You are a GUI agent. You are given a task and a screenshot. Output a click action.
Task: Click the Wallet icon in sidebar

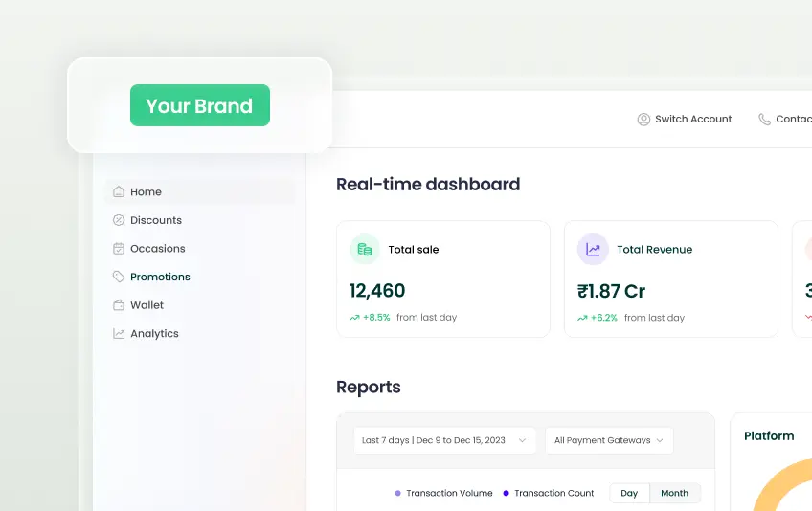[x=119, y=305]
